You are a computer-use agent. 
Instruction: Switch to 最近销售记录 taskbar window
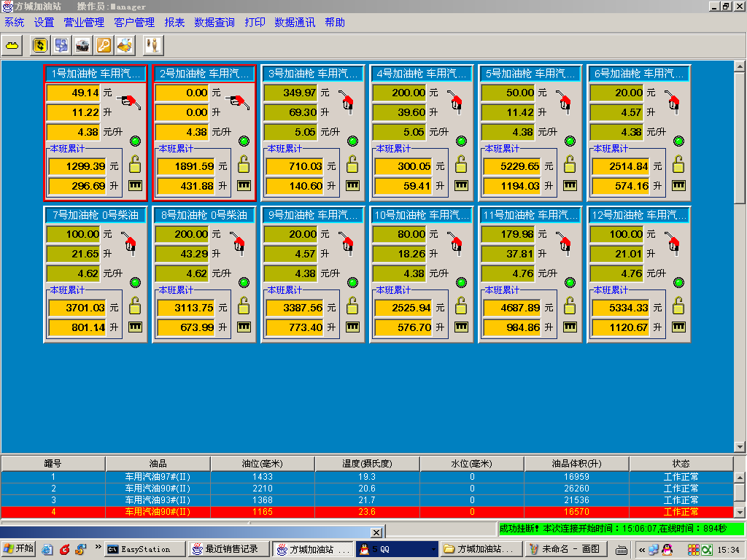(x=229, y=549)
